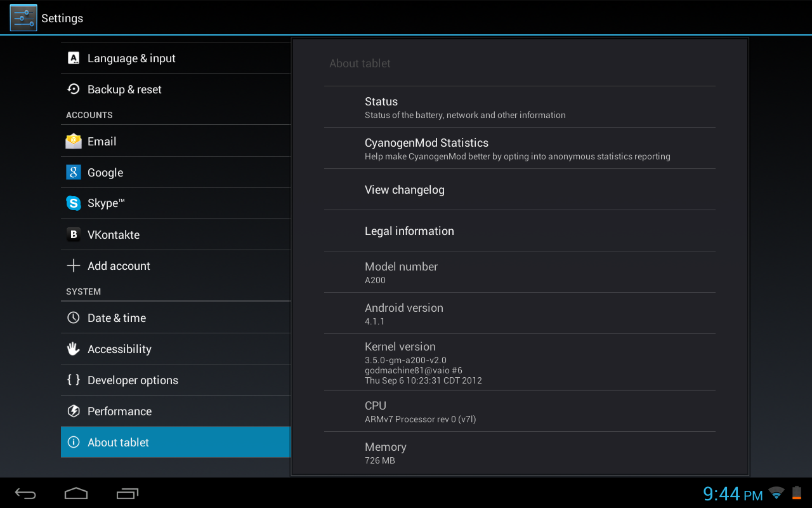
Task: Click the plus icon beside Add account
Action: click(x=74, y=265)
